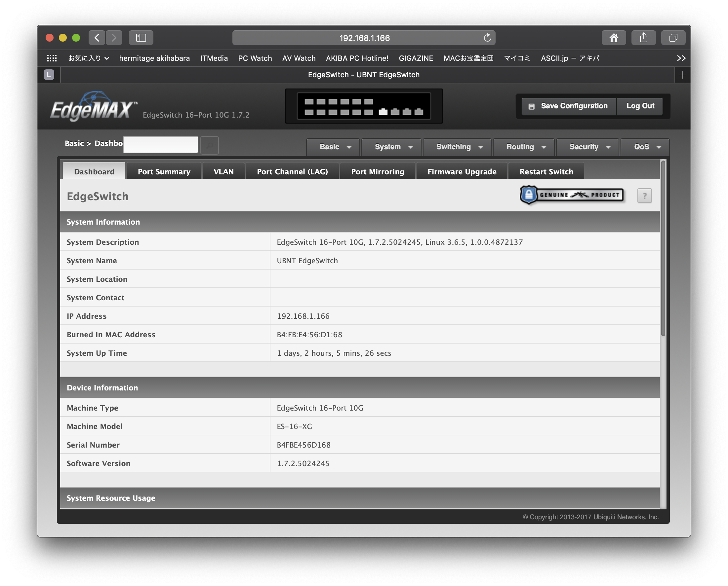Click the address bar showing 192.168.1.166
This screenshot has width=728, height=586.
(364, 37)
